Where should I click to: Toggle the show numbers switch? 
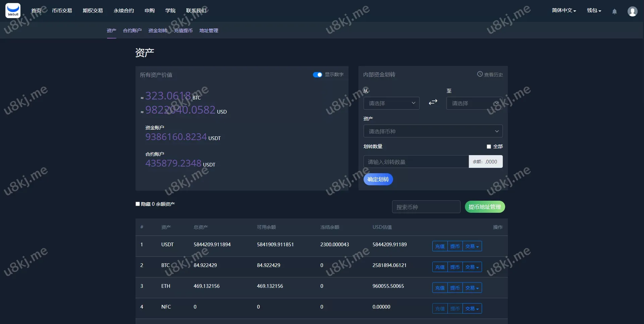317,75
